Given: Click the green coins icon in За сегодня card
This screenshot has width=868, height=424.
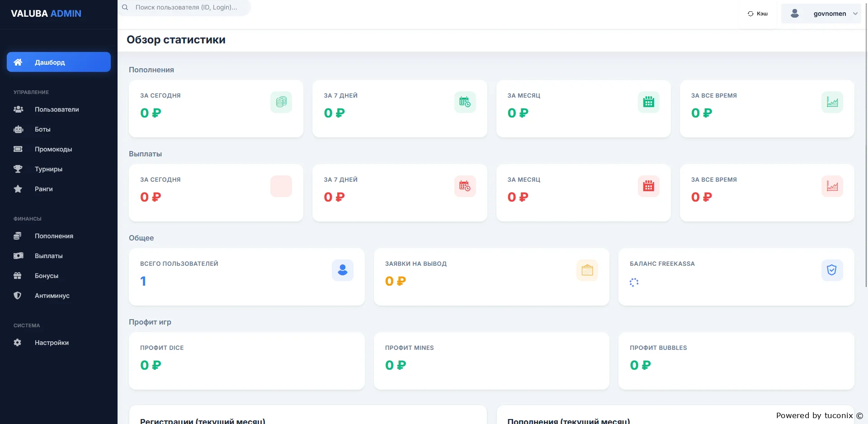Looking at the screenshot, I should click(281, 102).
